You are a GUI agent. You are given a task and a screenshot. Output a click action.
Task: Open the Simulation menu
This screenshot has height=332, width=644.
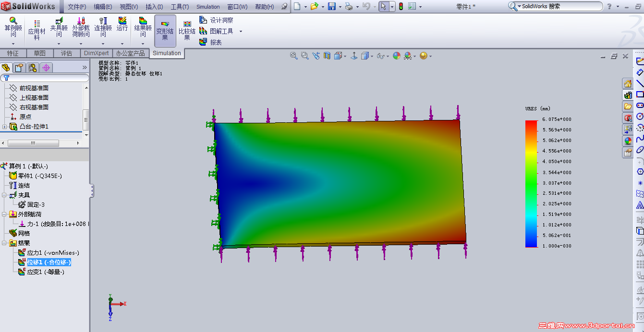[208, 7]
